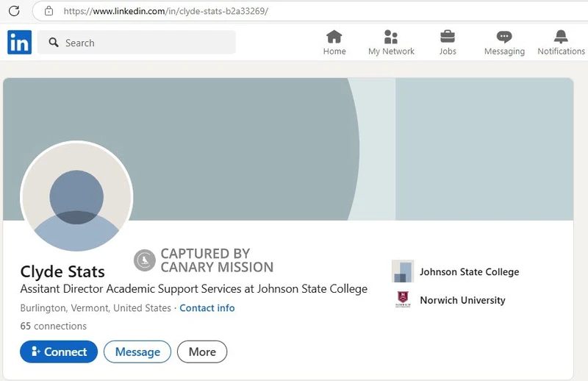Open the Messaging chat icon

coord(504,37)
